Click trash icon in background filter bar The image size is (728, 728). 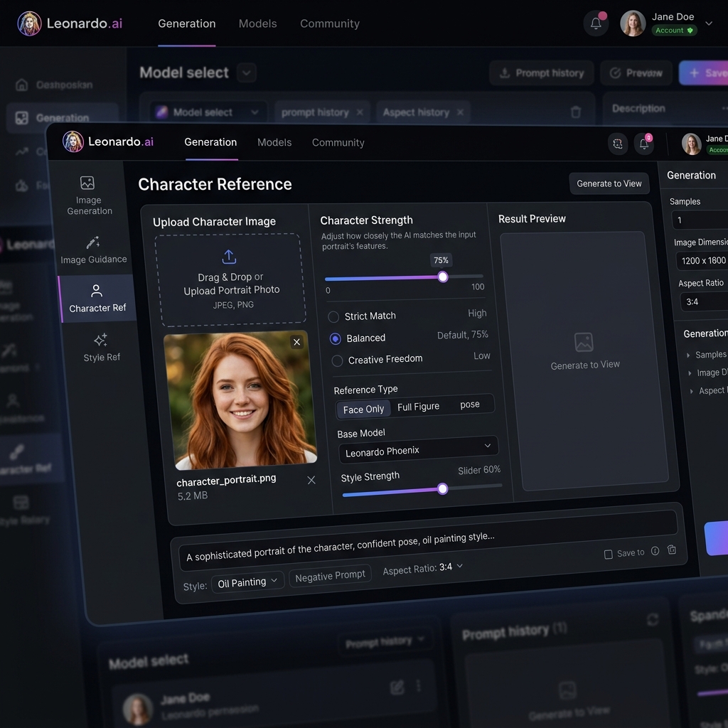pos(576,112)
